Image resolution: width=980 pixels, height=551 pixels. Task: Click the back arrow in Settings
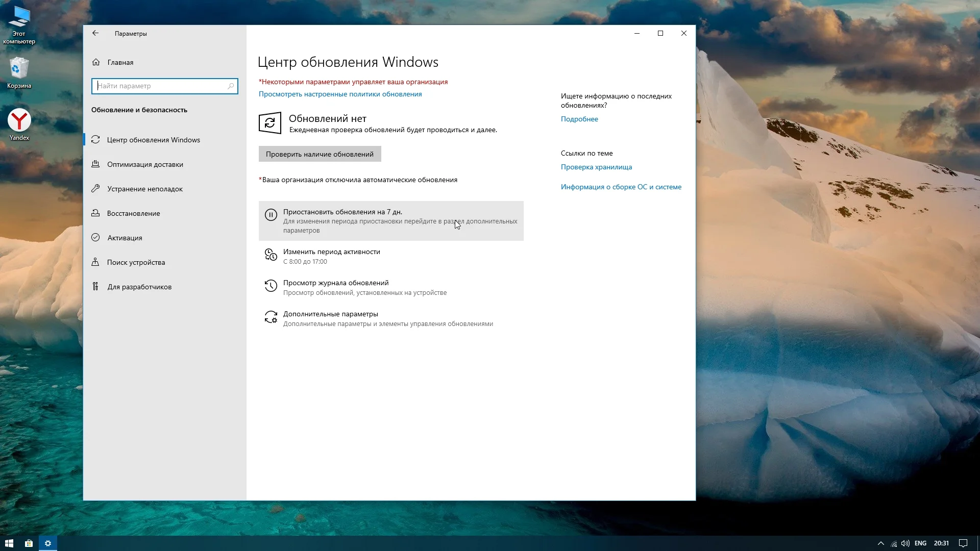(x=95, y=33)
